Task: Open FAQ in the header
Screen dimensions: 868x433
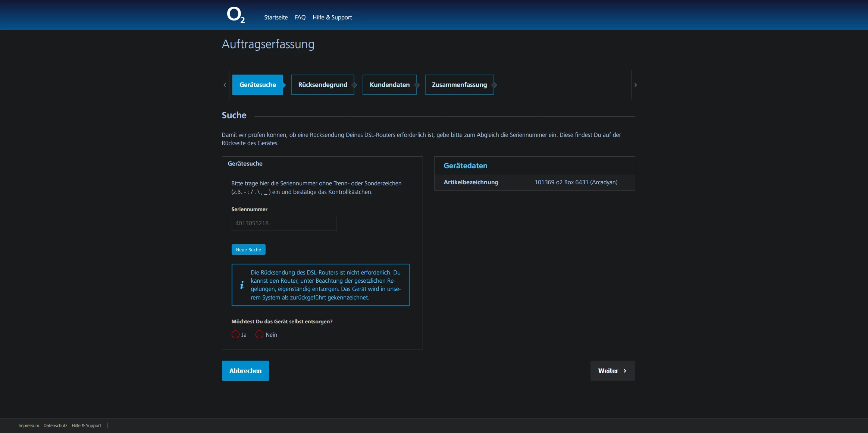Action: pyautogui.click(x=300, y=18)
